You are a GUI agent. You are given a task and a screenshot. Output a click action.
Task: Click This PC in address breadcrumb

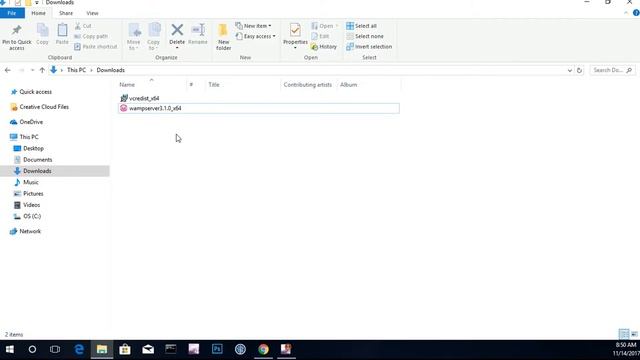[x=76, y=70]
